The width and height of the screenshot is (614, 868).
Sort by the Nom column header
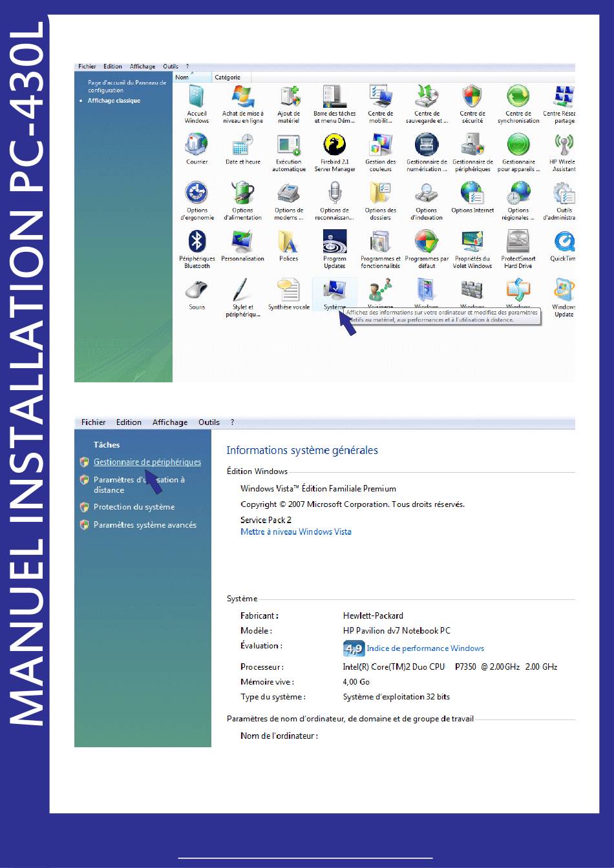click(192, 77)
